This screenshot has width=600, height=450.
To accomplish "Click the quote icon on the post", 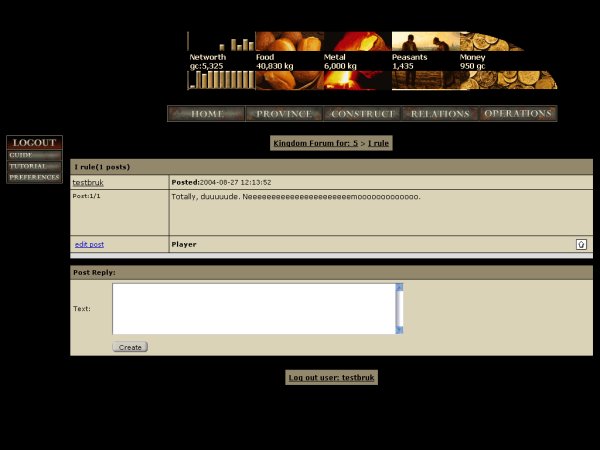I will point(581,244).
